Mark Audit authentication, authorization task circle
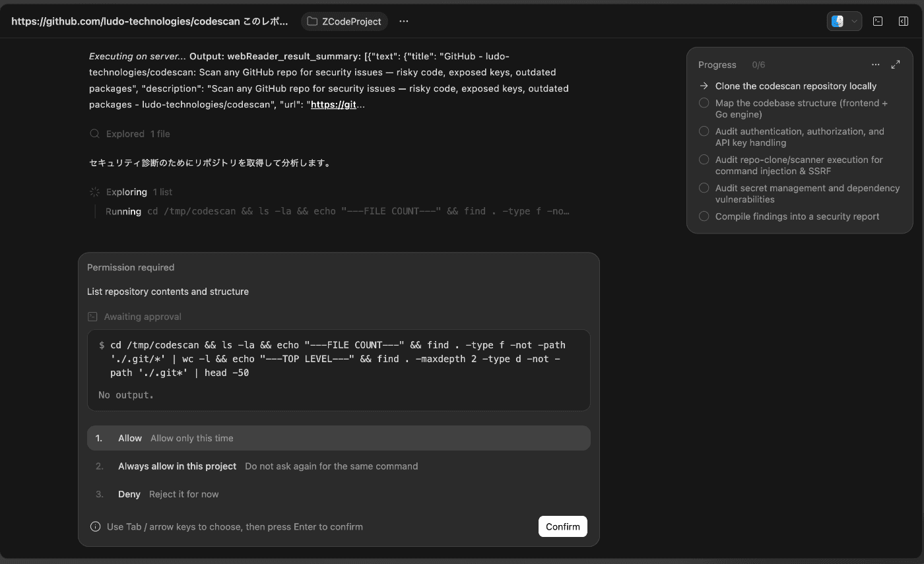Viewport: 924px width, 564px height. pyautogui.click(x=704, y=131)
